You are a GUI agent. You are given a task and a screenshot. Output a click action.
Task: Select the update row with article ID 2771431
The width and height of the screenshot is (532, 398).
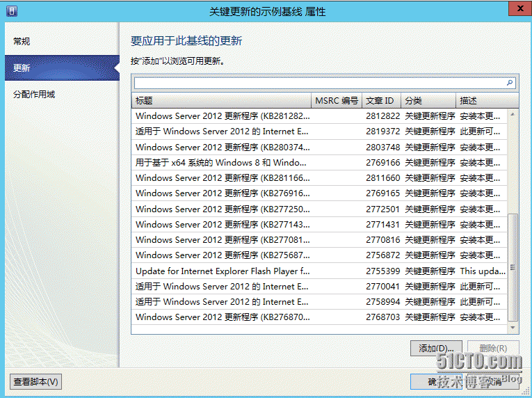point(319,225)
